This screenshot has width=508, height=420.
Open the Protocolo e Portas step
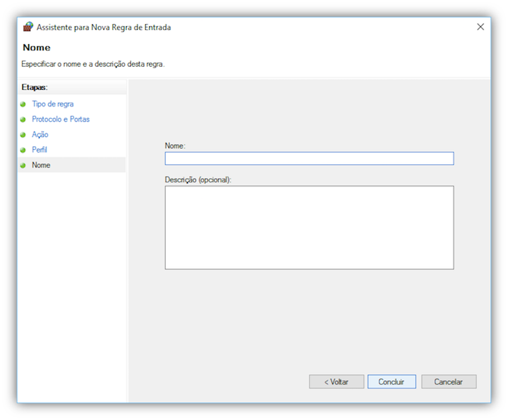[60, 120]
